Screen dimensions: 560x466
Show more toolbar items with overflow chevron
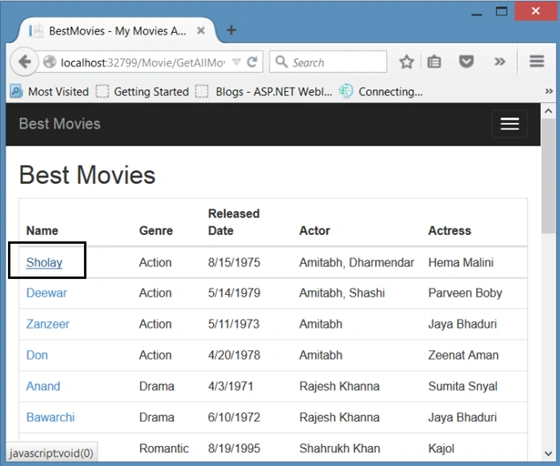(500, 62)
